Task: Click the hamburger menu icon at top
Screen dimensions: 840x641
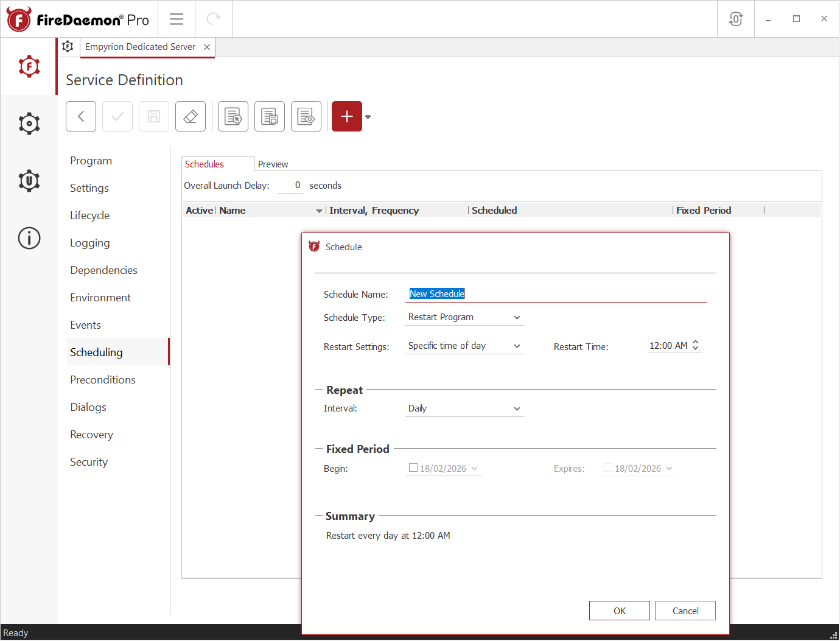Action: coord(177,19)
